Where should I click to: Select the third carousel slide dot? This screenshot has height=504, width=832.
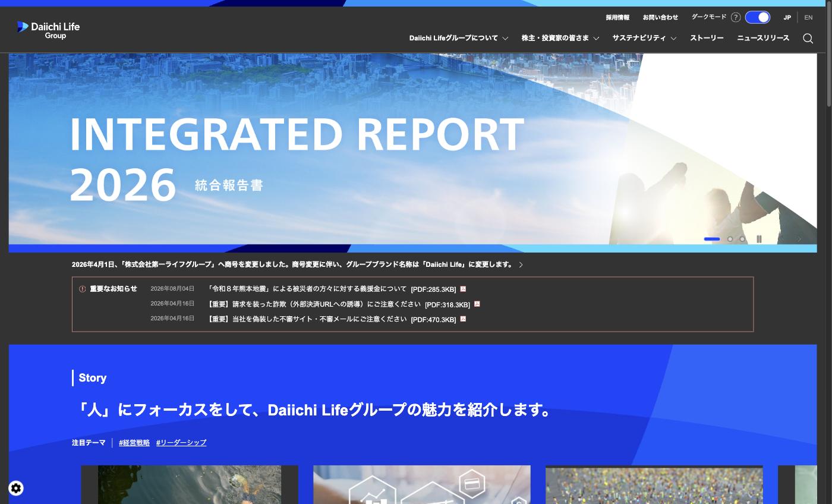[x=742, y=239]
